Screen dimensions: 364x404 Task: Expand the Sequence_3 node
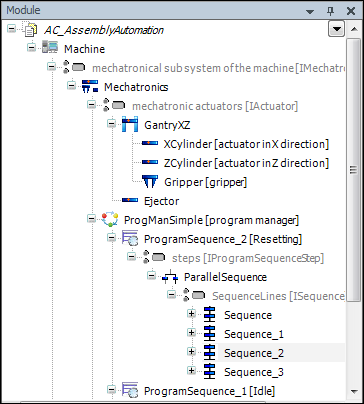click(191, 371)
